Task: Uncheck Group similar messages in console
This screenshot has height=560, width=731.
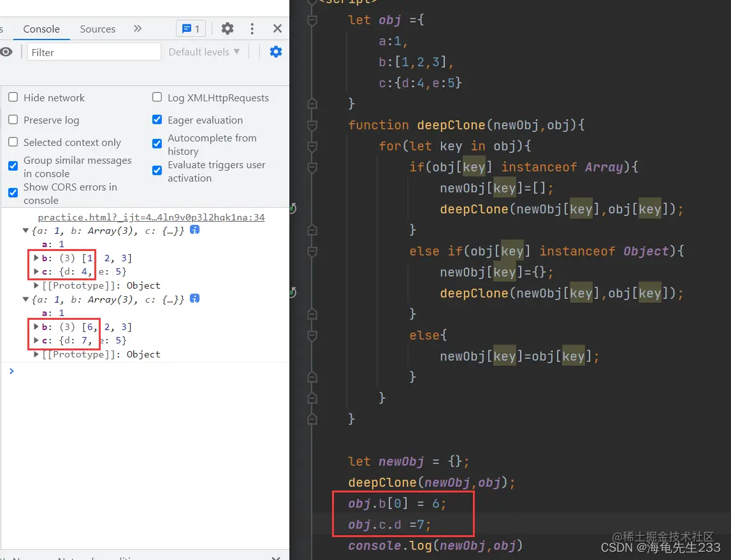Action: (13, 166)
